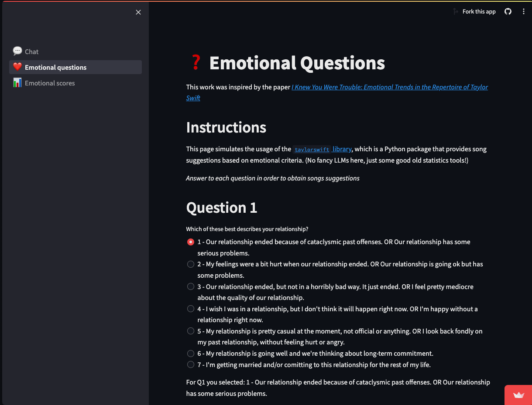Click the red question mark emoji in title

click(x=196, y=63)
